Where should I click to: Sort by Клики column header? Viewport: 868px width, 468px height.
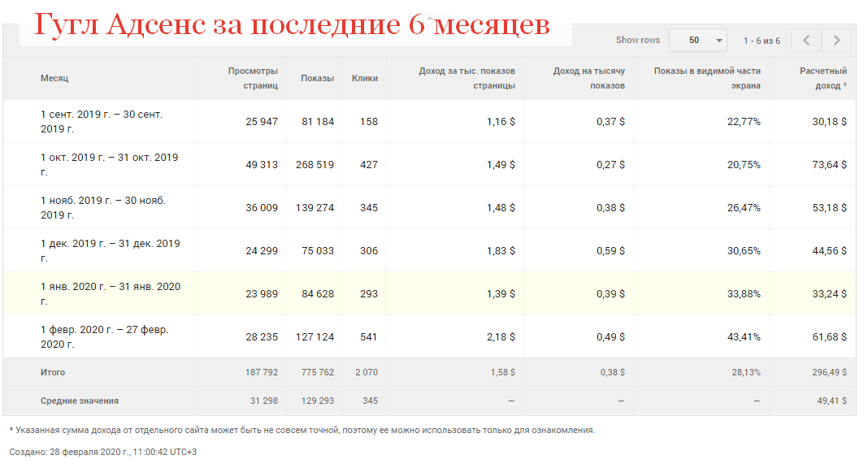click(x=365, y=78)
